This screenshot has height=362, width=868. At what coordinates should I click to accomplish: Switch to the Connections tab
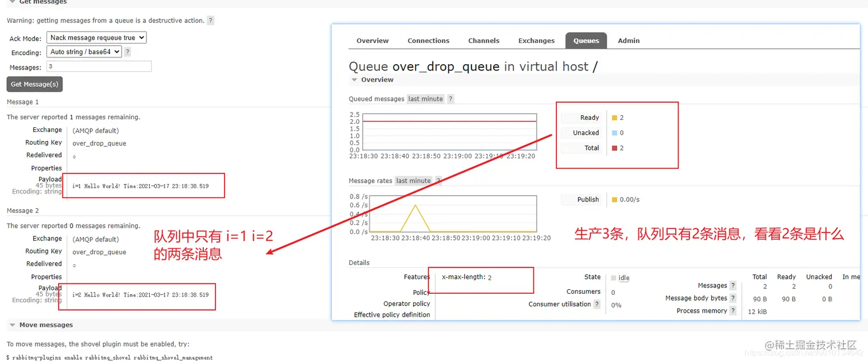coord(428,41)
